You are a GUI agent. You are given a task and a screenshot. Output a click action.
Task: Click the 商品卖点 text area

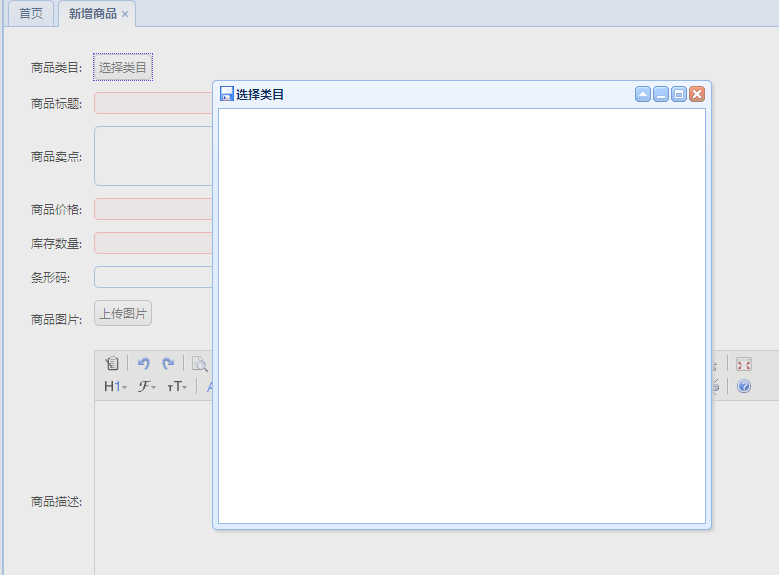(x=153, y=156)
